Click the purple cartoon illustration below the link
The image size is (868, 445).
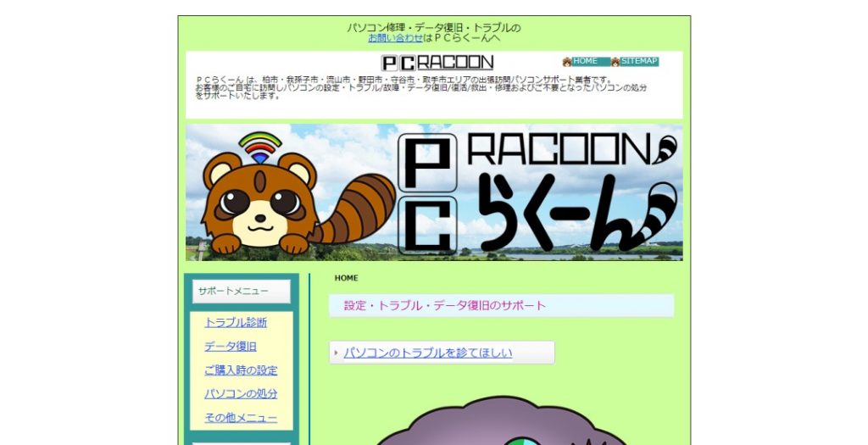(502, 420)
